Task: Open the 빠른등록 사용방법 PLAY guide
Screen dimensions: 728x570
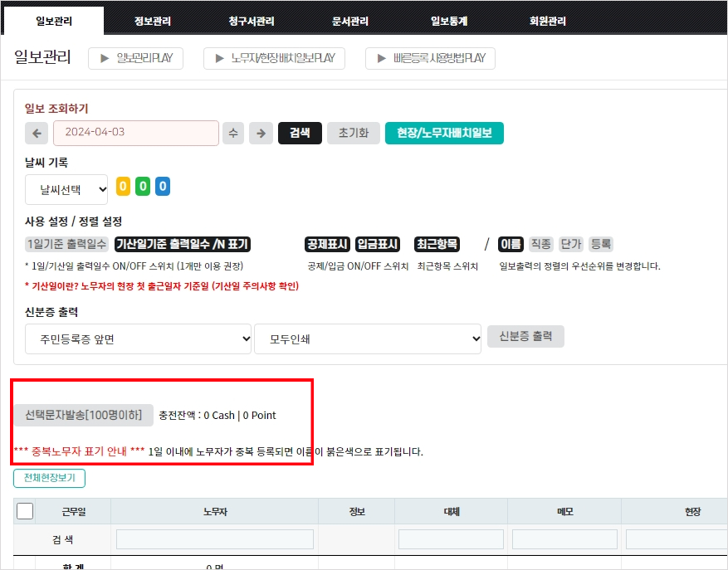Action: coord(430,58)
